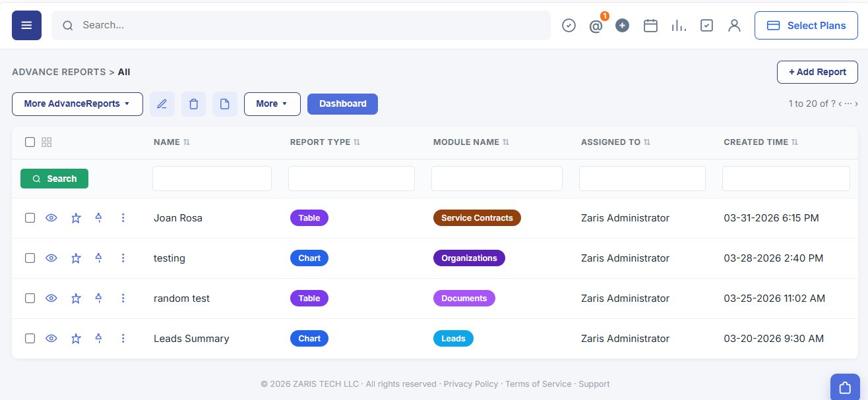Viewport: 868px width, 400px height.
Task: Click the Organizations module tag
Action: tap(469, 258)
